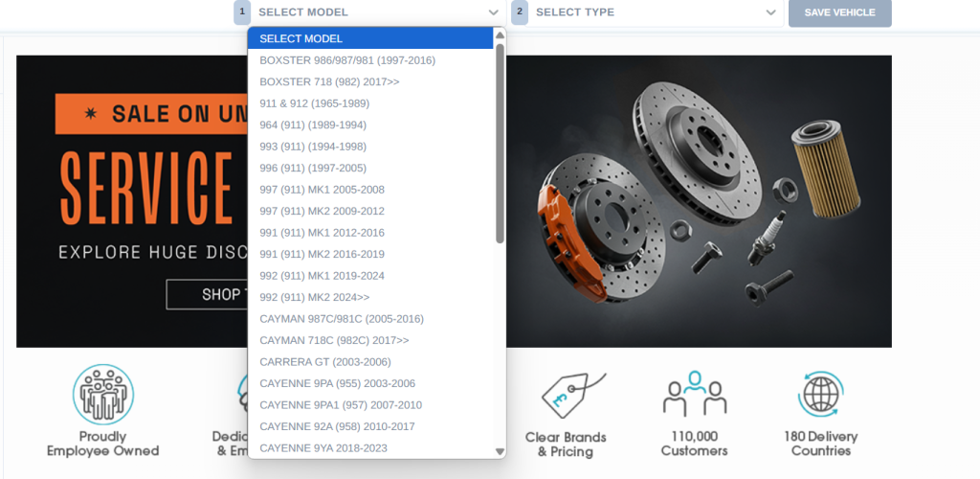Choose the highlighted SELECT MODEL option
The height and width of the screenshot is (479, 980).
(370, 38)
